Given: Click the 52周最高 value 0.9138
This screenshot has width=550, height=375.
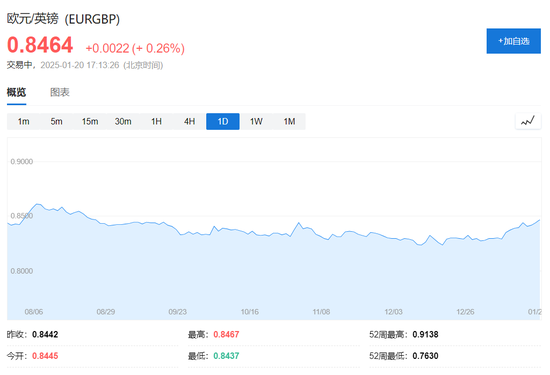Looking at the screenshot, I should [x=425, y=334].
